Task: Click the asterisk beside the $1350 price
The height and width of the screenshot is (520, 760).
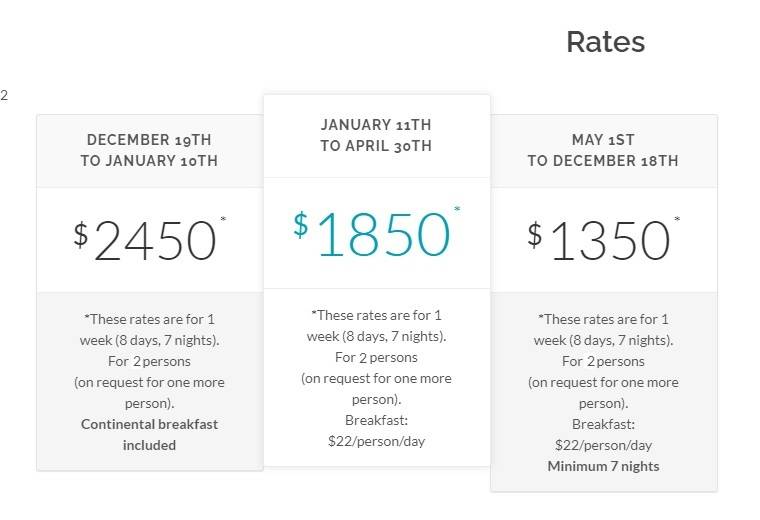Action: tap(677, 219)
